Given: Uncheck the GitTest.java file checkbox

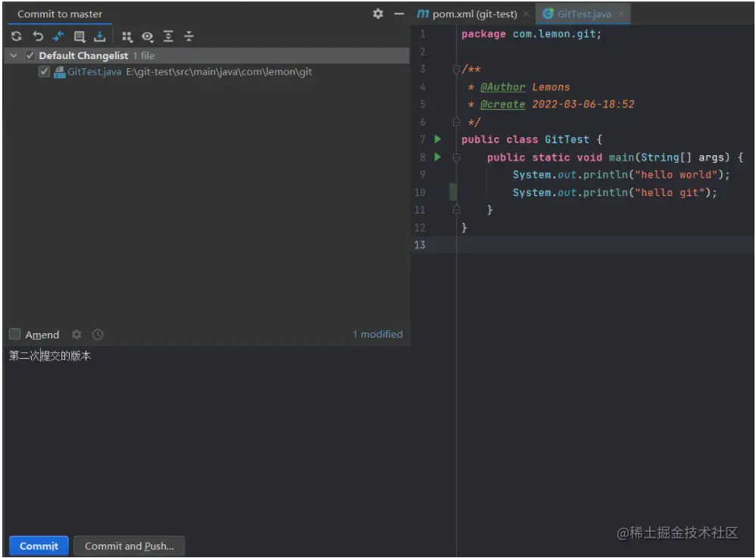Looking at the screenshot, I should pos(44,72).
